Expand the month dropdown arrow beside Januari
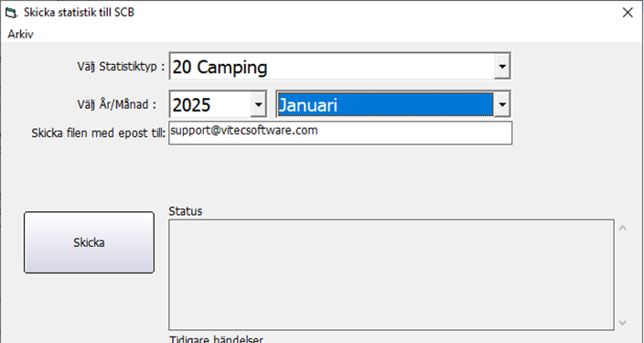The height and width of the screenshot is (343, 644). (x=502, y=104)
